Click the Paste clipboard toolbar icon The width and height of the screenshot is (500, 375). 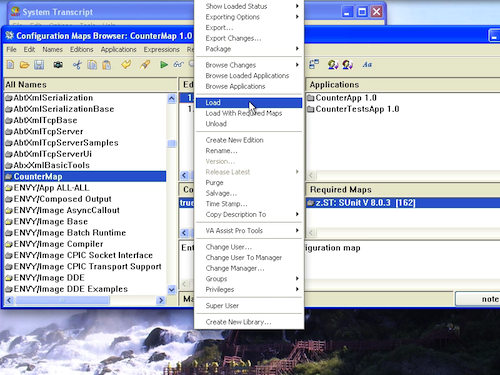[x=107, y=65]
